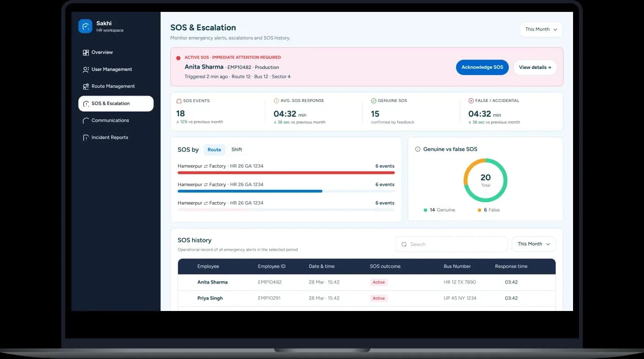Click the SOS outcome column header
This screenshot has height=359, width=644.
click(385, 266)
